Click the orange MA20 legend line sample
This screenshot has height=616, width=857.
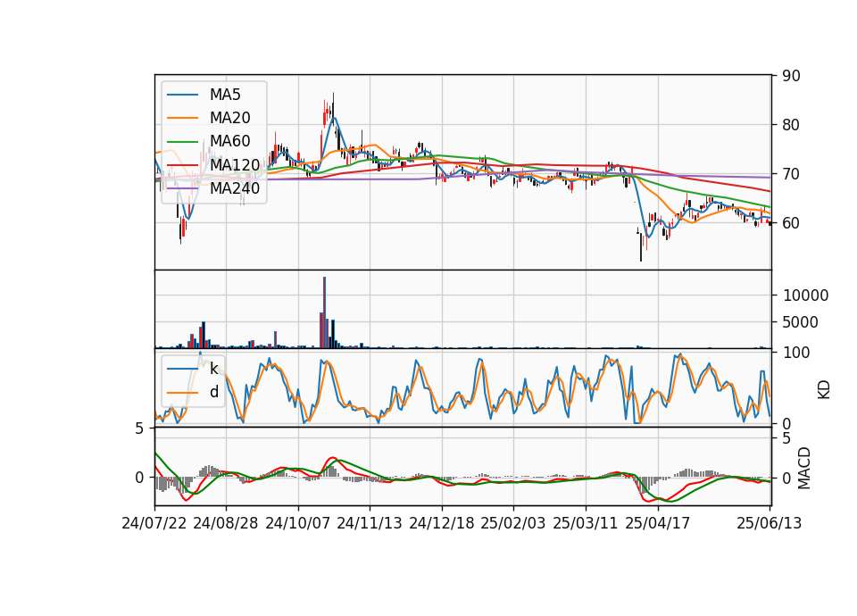point(182,118)
